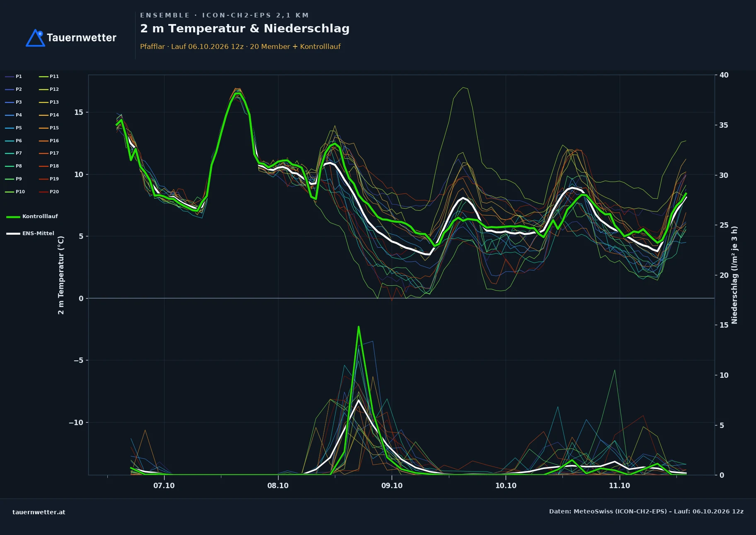The width and height of the screenshot is (756, 535).
Task: Select the P19 member in legend
Action: tap(49, 179)
